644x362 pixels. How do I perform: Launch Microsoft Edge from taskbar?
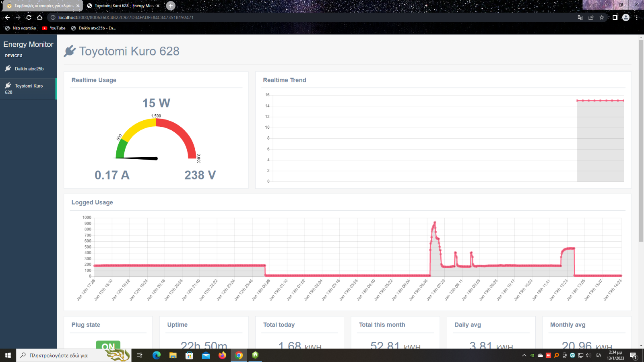click(157, 355)
